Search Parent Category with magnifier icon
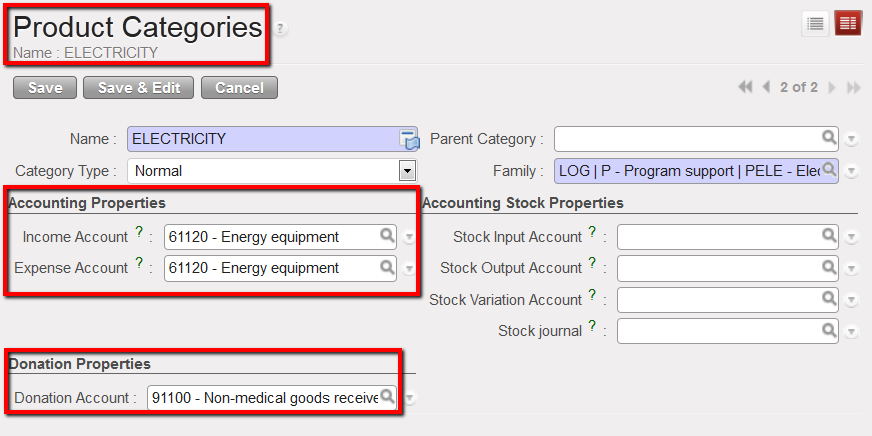The height and width of the screenshot is (436, 872). tap(828, 138)
